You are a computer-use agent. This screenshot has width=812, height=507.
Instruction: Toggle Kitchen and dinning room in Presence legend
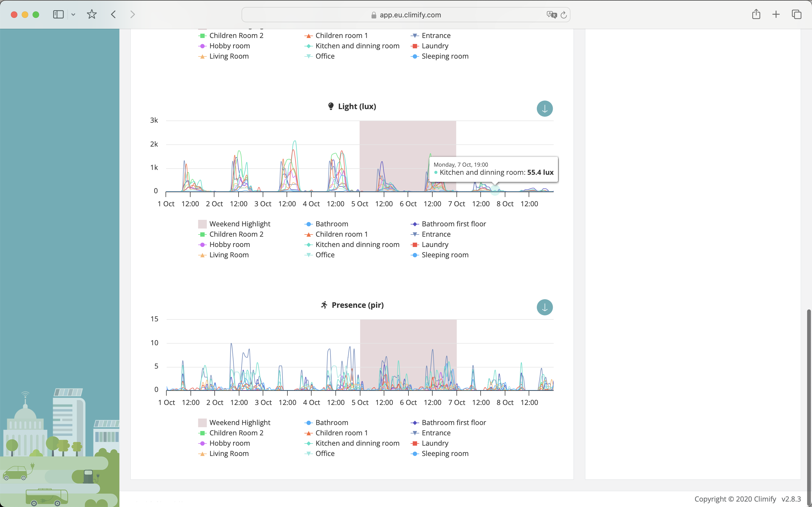352,443
